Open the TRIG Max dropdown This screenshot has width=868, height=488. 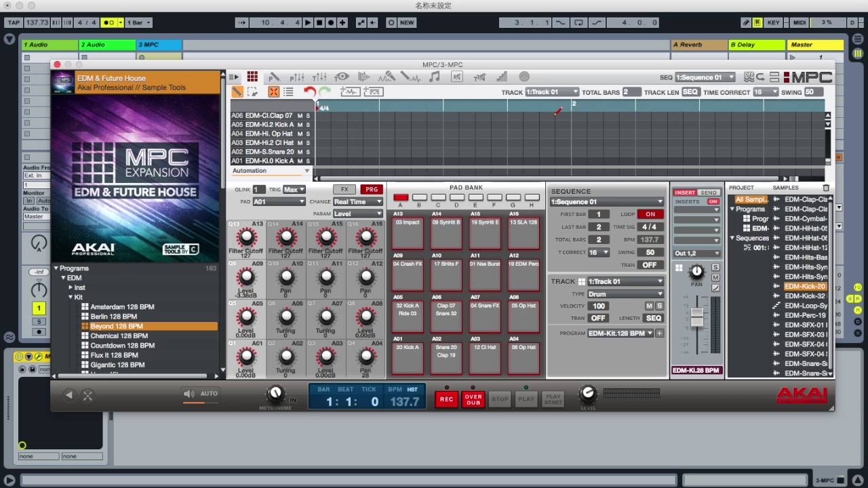(294, 190)
